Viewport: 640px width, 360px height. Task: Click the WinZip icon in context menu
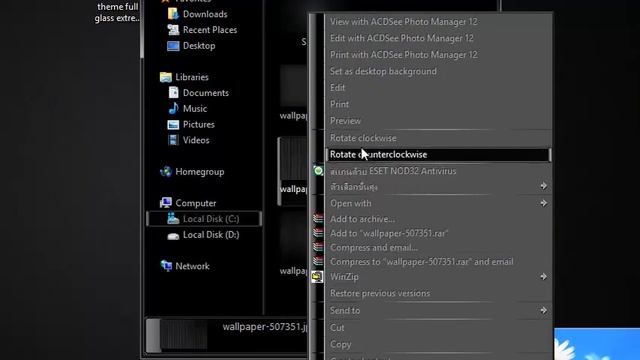click(317, 277)
